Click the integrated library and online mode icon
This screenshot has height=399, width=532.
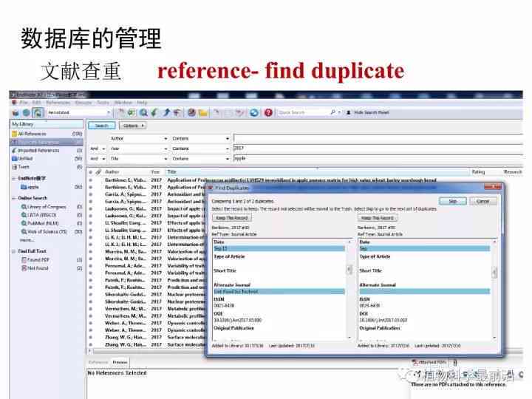[38, 112]
